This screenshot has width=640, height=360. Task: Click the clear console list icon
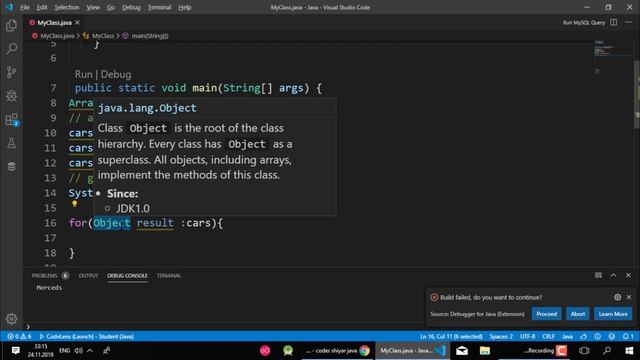click(x=598, y=276)
